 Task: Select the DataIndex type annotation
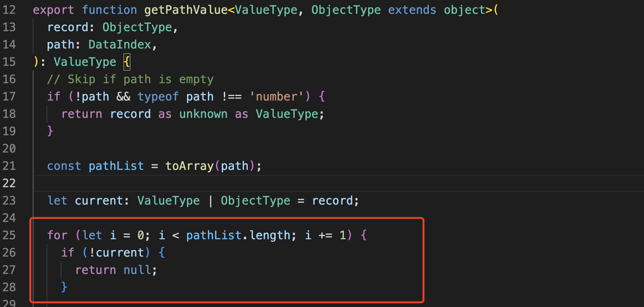[120, 44]
